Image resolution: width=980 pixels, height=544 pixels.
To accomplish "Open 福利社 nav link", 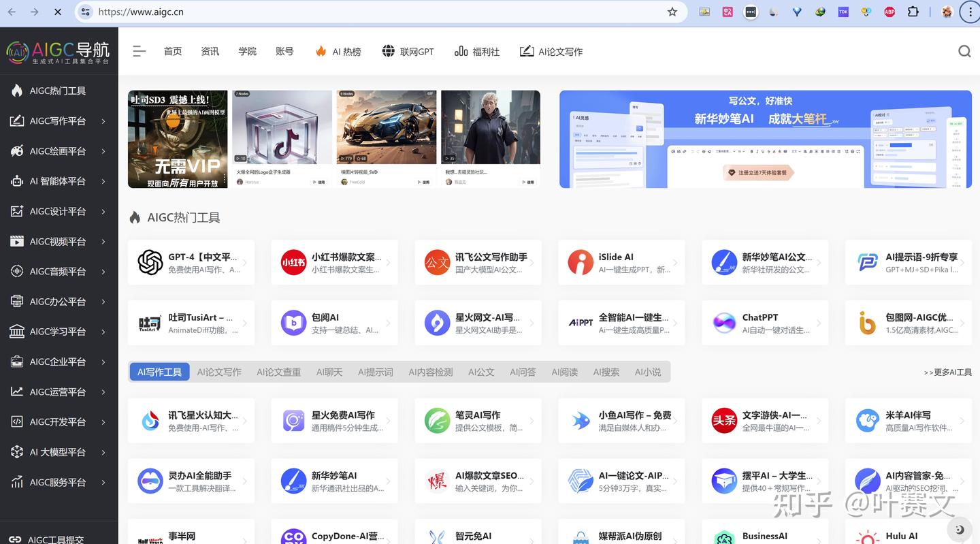I will (477, 51).
